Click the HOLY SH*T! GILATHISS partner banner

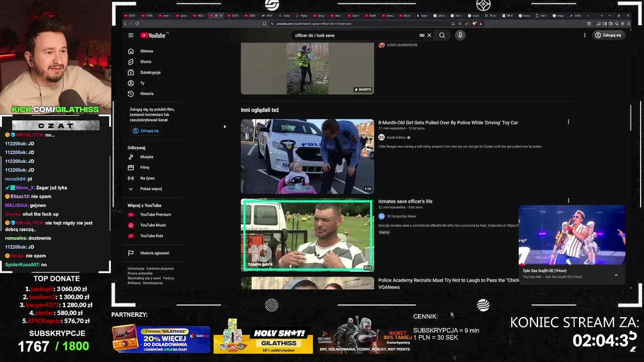pyautogui.click(x=263, y=337)
